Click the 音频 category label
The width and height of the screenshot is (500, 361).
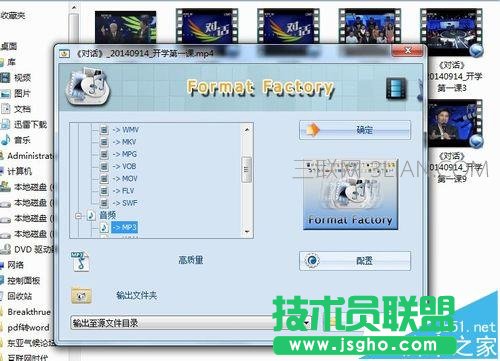point(108,215)
